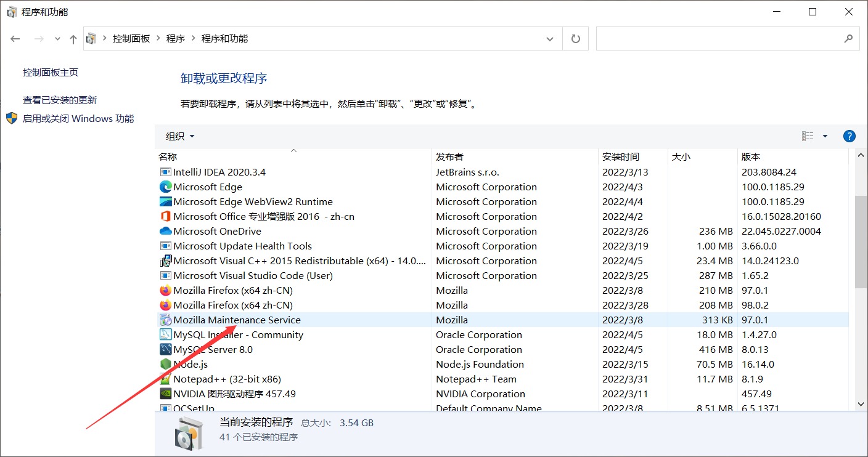868x457 pixels.
Task: Click the JetBrains s.r.o. publisher cell
Action: click(467, 172)
